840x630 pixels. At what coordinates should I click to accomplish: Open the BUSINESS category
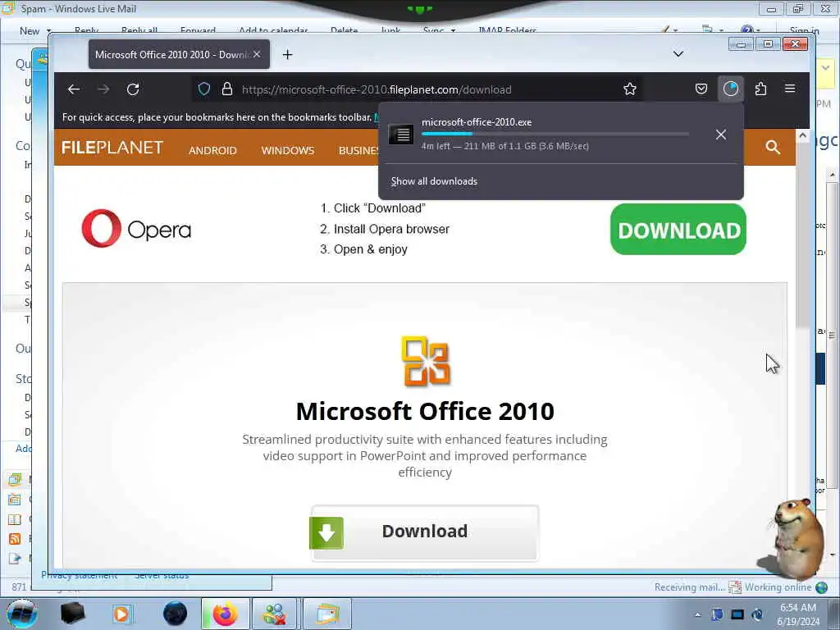(358, 151)
